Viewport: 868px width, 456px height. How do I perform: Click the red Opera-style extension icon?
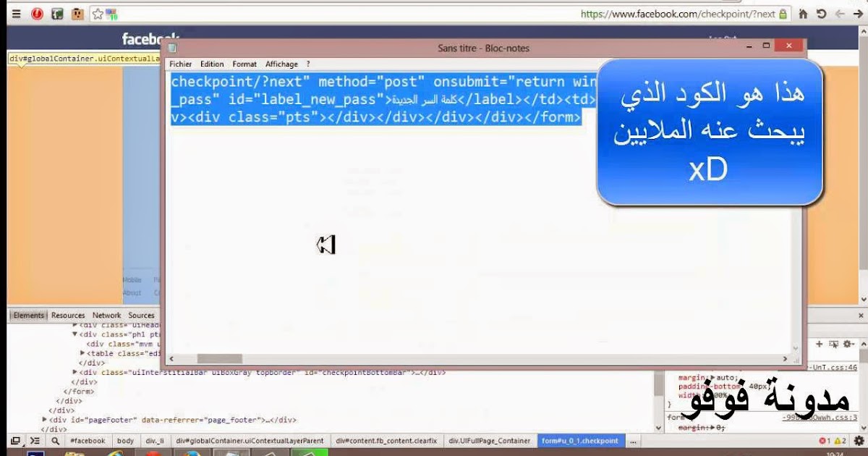[x=38, y=14]
